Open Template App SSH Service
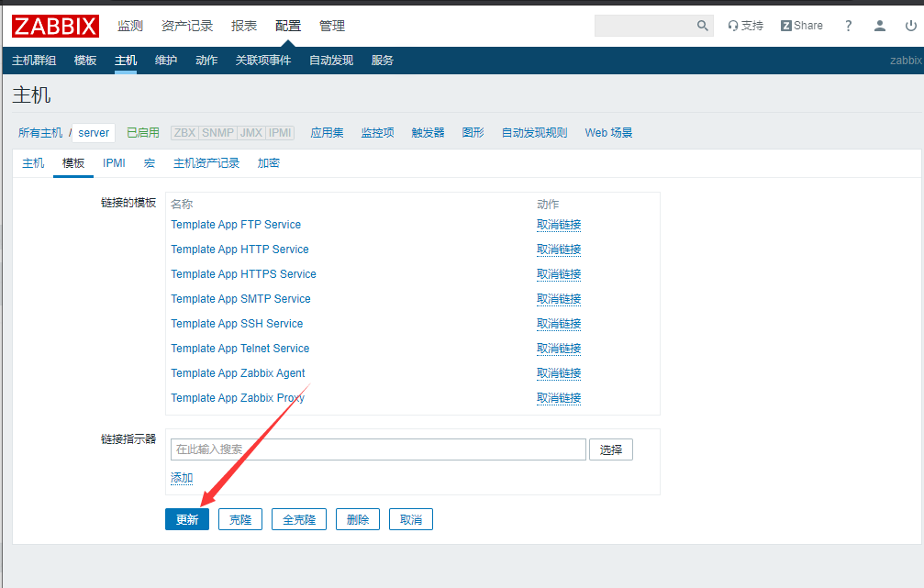 click(x=237, y=324)
